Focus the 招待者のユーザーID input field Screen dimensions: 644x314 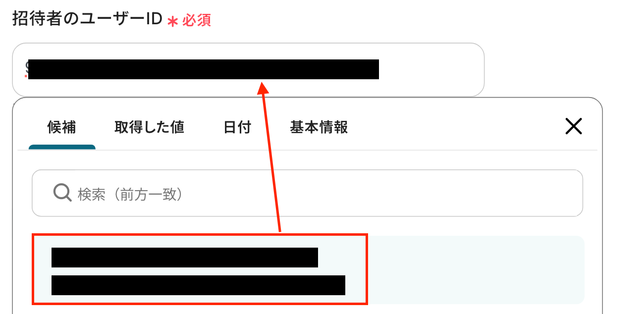248,69
